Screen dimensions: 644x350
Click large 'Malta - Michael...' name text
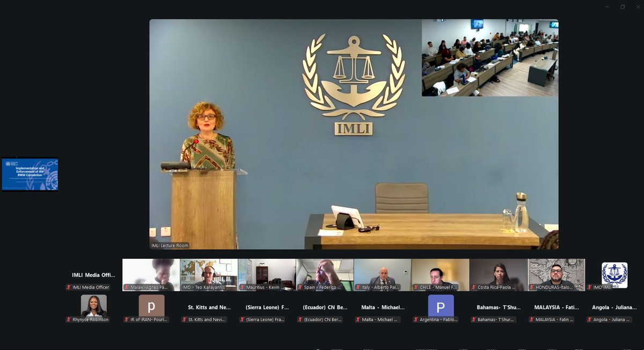(383, 308)
